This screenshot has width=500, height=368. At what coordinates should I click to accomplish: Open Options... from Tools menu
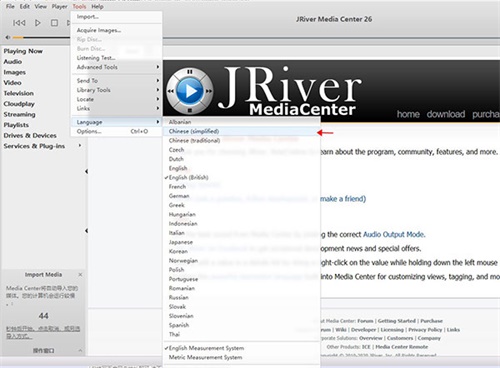point(116,131)
